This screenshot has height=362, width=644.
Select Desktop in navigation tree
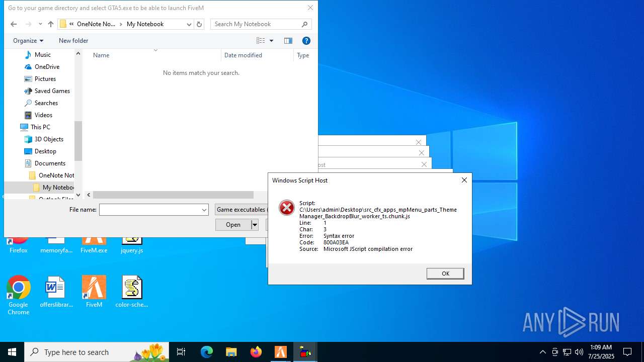point(45,151)
